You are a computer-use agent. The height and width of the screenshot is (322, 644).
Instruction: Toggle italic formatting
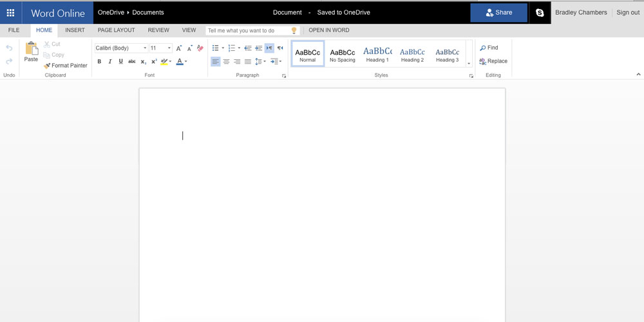(109, 61)
